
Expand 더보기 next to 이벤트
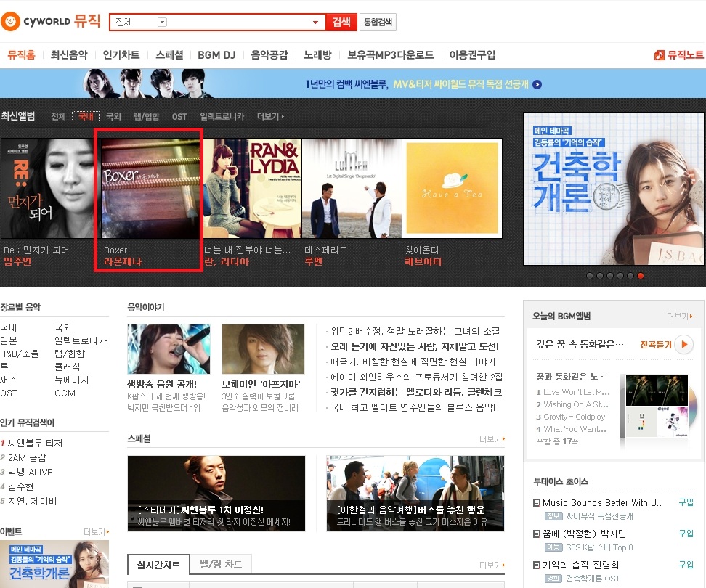97,532
